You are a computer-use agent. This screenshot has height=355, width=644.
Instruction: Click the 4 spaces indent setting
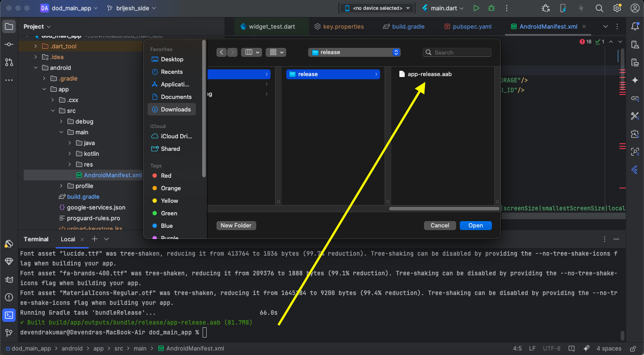tap(609, 348)
